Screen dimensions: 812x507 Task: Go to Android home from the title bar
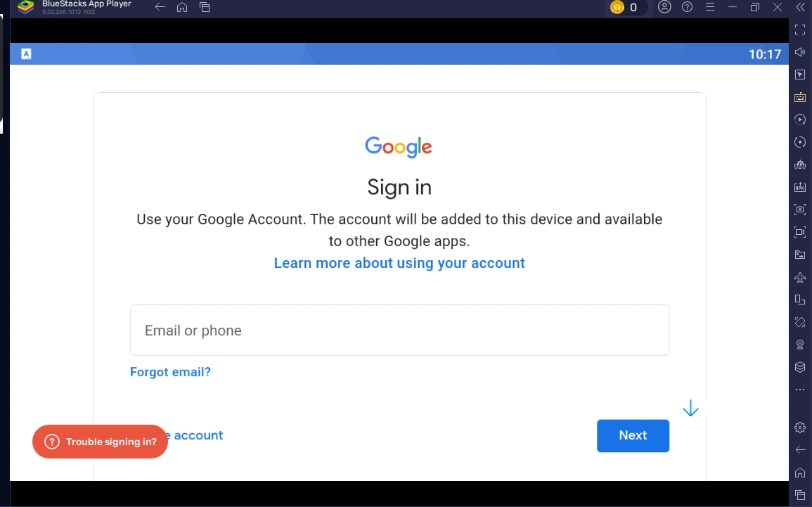pyautogui.click(x=182, y=7)
